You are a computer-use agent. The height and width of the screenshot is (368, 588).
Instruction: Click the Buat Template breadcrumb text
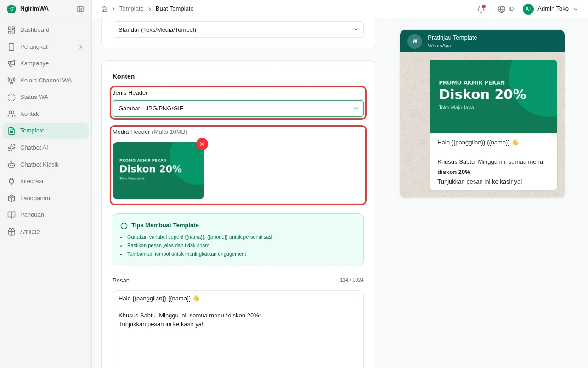[x=175, y=9]
